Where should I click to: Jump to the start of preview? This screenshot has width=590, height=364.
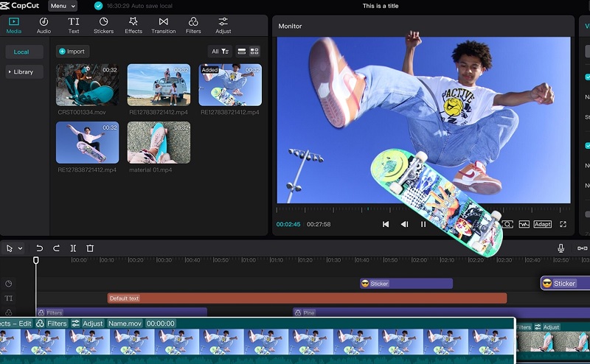click(x=386, y=224)
